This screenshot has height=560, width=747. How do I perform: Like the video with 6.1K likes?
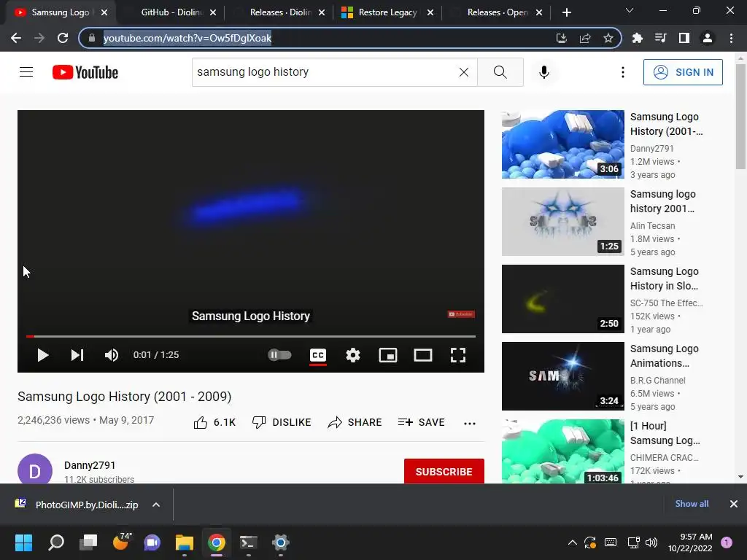(214, 422)
